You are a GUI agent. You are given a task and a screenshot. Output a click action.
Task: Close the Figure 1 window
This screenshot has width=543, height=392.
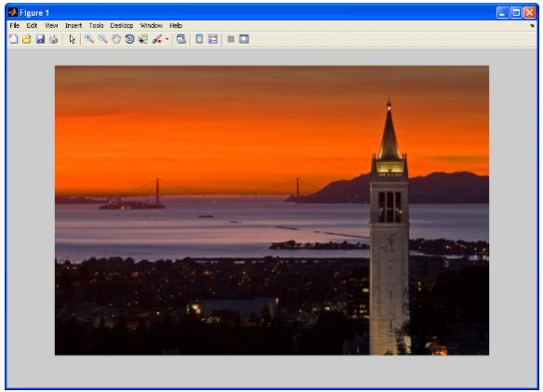pos(529,13)
